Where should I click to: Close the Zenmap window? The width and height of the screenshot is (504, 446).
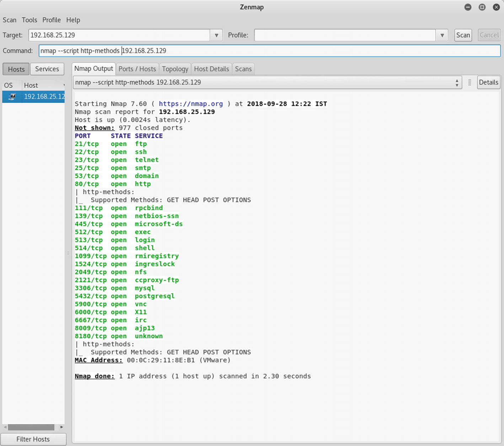point(496,7)
